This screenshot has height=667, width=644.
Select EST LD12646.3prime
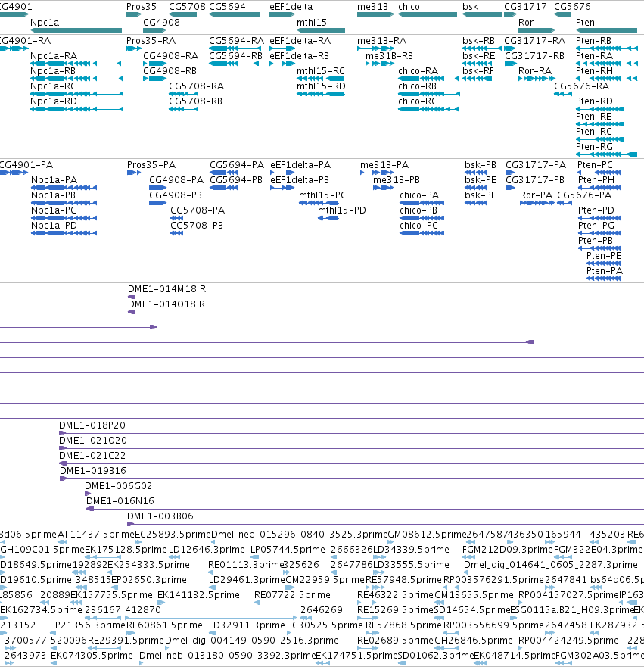click(174, 557)
